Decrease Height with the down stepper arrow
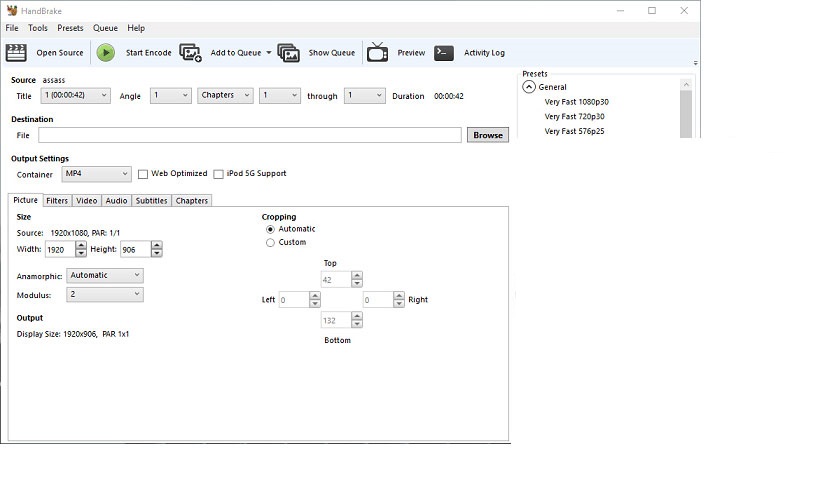The width and height of the screenshot is (836, 484). pos(157,253)
